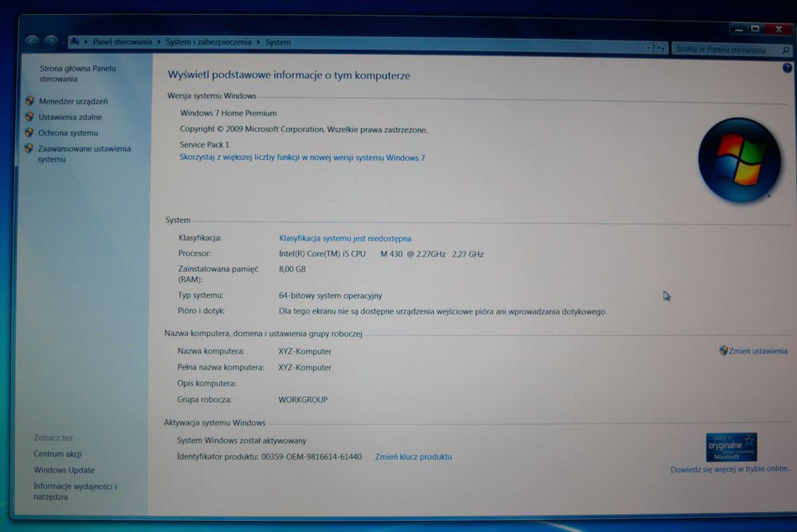Click shield icon beside Menedżer urządzeń
This screenshot has height=532, width=797.
[29, 101]
